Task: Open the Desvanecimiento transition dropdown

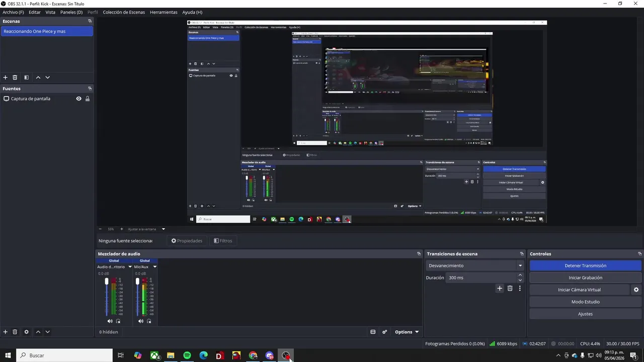Action: coord(475,265)
